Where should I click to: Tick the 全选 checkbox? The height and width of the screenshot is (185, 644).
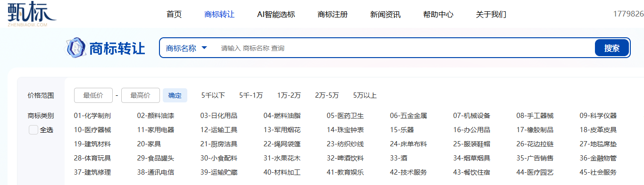tap(33, 130)
